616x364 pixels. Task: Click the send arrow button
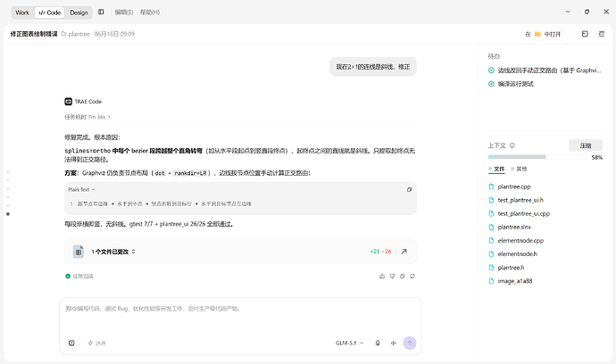(410, 343)
